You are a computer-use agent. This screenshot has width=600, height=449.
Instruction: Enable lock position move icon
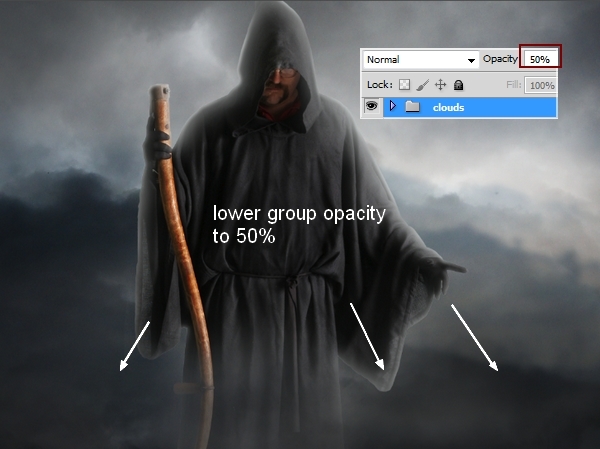[441, 86]
